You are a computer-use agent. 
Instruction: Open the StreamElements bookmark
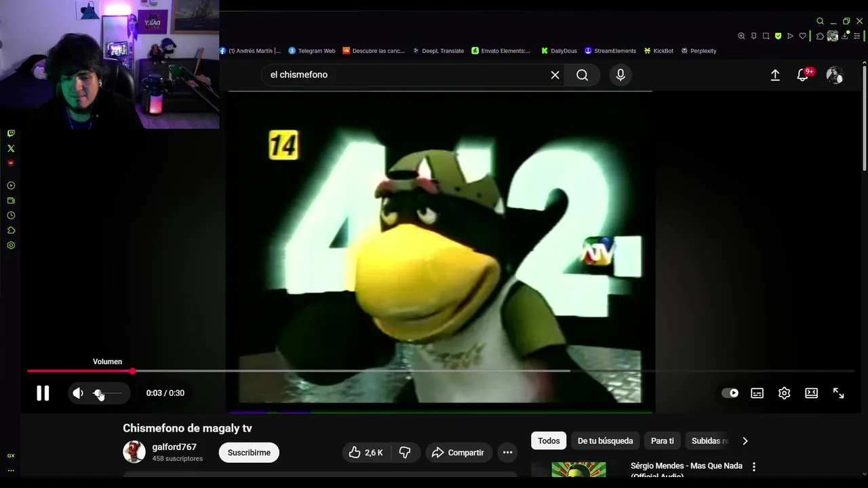[610, 51]
